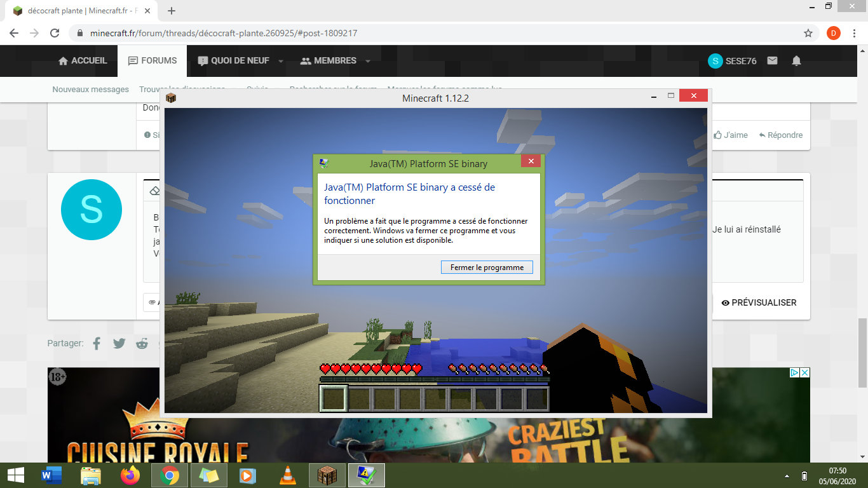
Task: Expand the QUOI DE NEUF dropdown arrow
Action: 280,61
